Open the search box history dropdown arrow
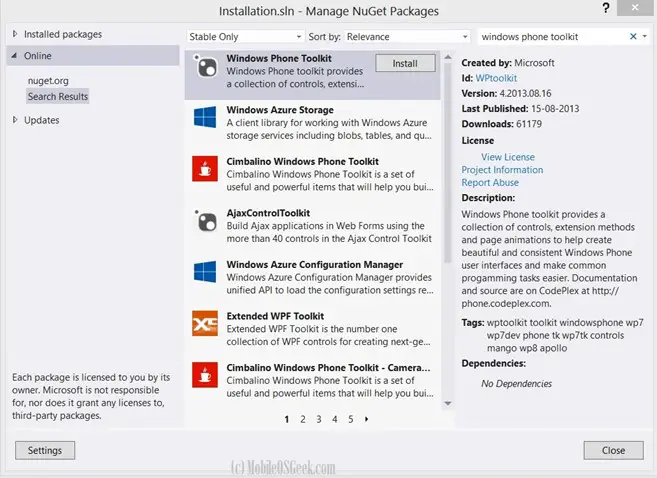657x478 pixels. coord(645,36)
